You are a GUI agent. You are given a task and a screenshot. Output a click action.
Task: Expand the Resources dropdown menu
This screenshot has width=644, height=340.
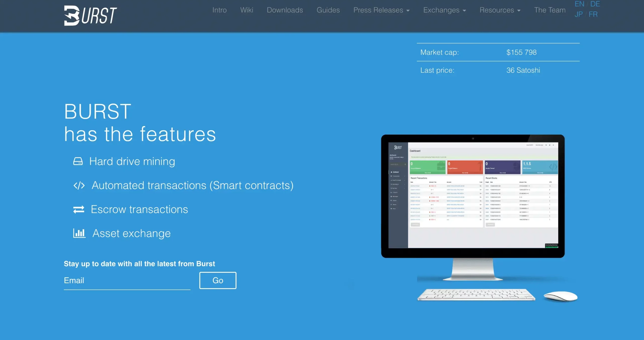[x=500, y=10]
